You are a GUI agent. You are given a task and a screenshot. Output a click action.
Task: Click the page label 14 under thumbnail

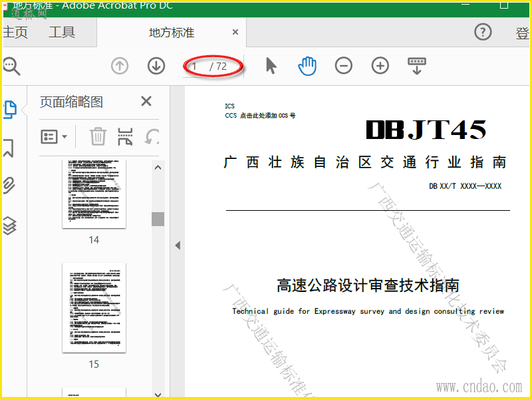point(94,240)
